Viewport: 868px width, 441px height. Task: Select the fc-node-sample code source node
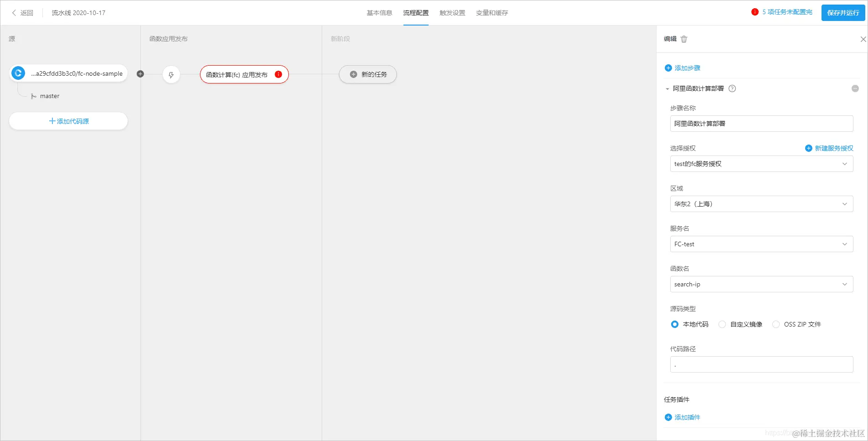68,73
